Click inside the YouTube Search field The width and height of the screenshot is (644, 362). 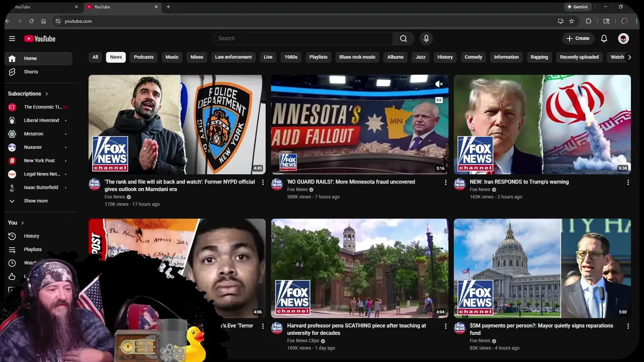[303, 39]
